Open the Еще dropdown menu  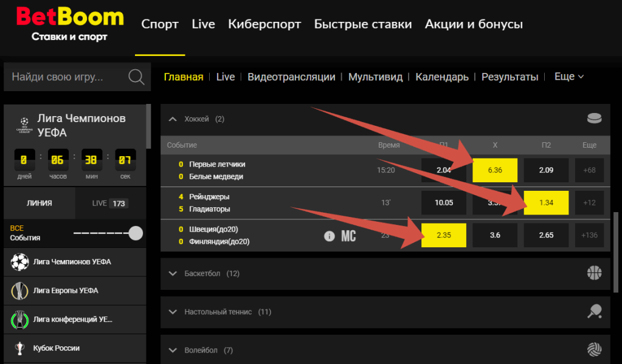[568, 77]
